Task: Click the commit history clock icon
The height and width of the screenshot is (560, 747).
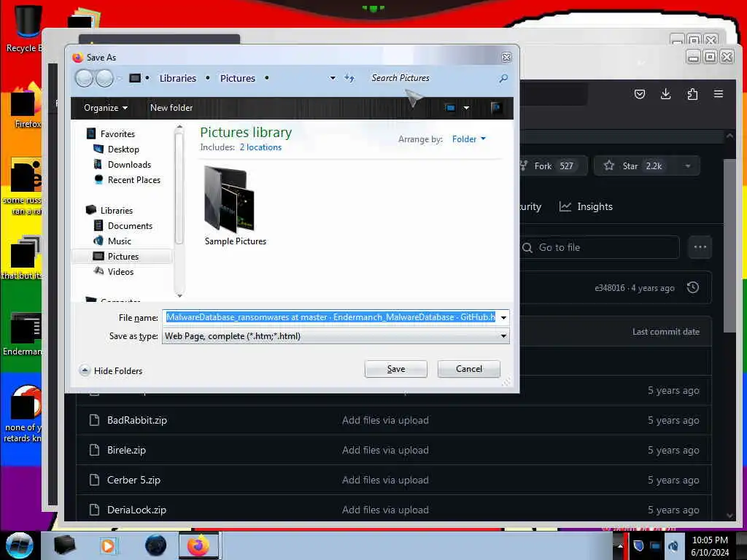Action: 693,287
